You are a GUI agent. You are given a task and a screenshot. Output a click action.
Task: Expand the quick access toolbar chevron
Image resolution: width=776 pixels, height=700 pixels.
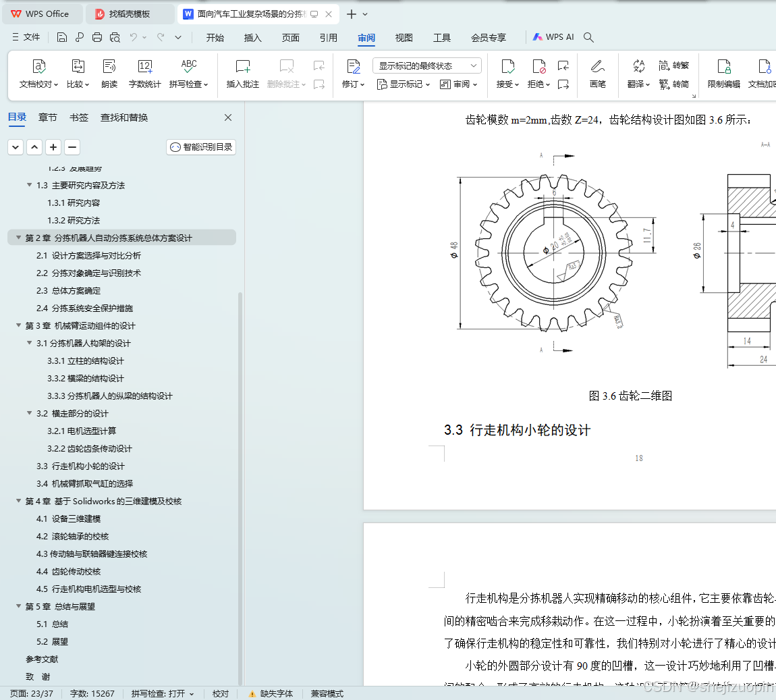pyautogui.click(x=178, y=37)
